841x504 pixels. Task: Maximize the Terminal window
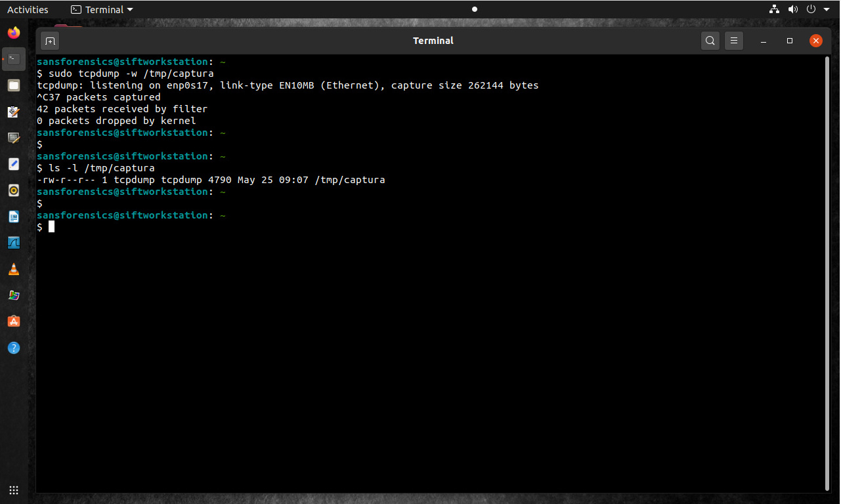coord(790,41)
